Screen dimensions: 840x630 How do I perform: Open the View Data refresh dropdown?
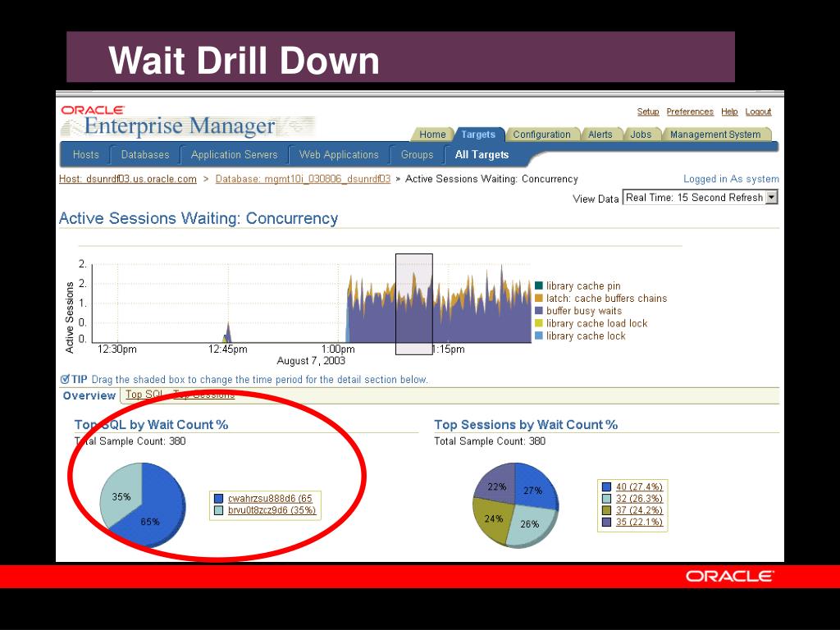click(700, 198)
